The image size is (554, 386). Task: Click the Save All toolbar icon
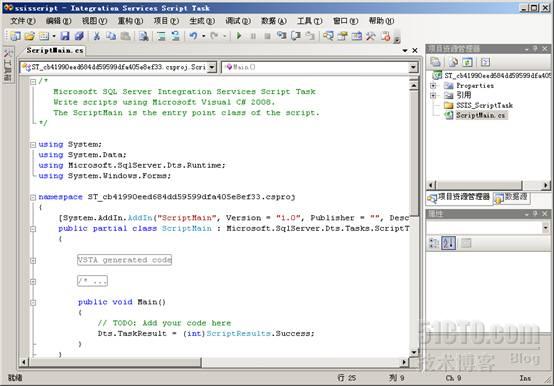click(79, 36)
